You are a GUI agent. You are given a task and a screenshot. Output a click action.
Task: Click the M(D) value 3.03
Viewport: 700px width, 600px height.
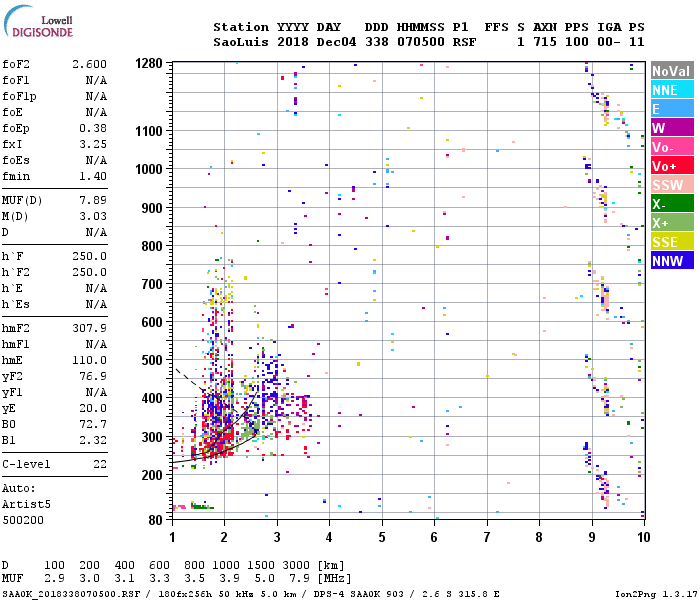coord(93,216)
